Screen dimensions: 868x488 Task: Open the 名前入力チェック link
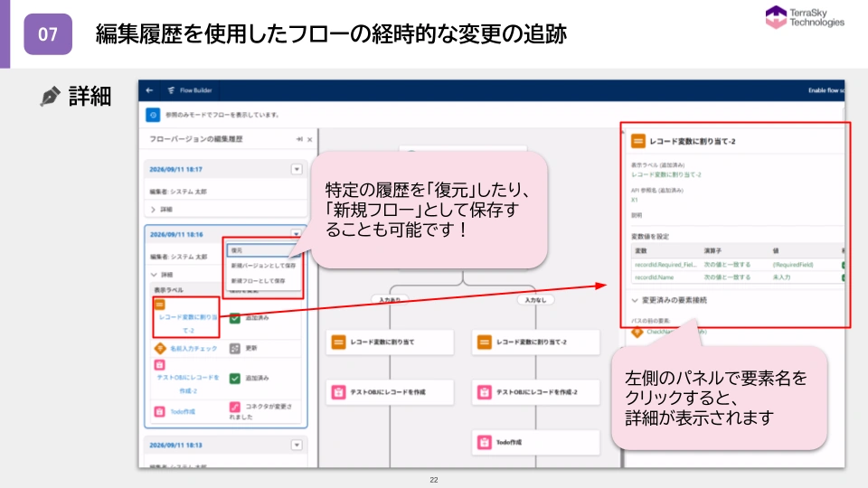(193, 349)
